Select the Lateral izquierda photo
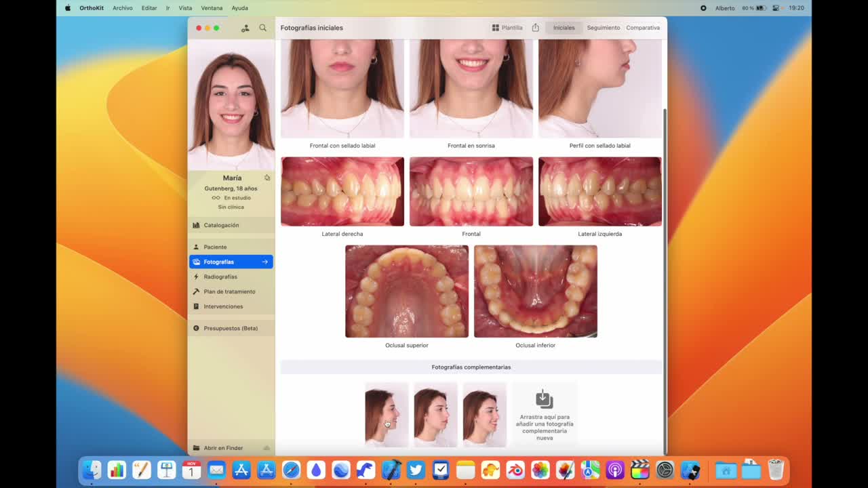This screenshot has height=488, width=868. pyautogui.click(x=600, y=192)
